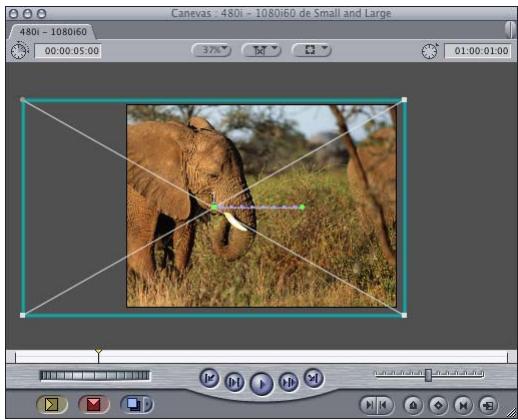Start playback with the Play button
The height and width of the screenshot is (420, 518).
tap(261, 384)
